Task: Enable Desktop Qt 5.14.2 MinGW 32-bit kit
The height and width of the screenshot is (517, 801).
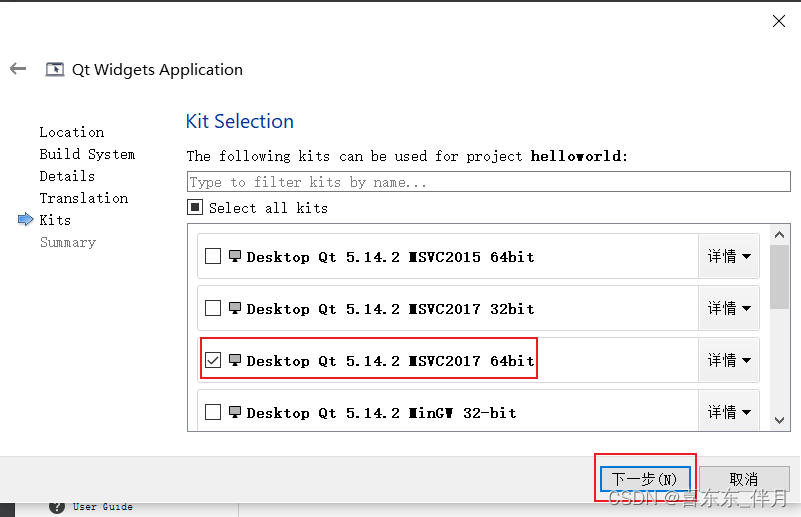Action: [x=213, y=412]
